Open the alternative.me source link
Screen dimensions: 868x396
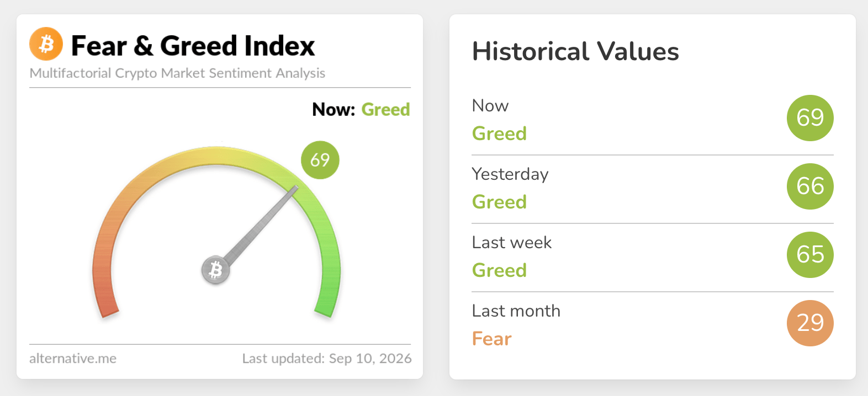pyautogui.click(x=73, y=358)
